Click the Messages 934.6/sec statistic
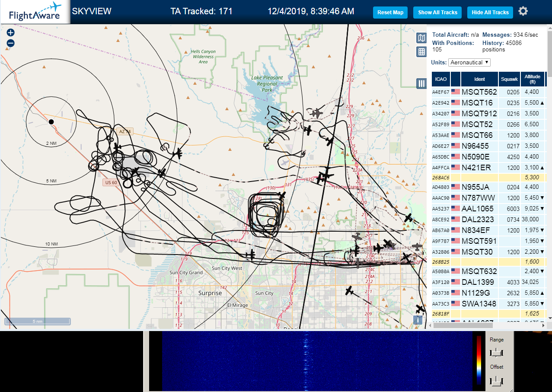552x392 pixels. click(x=511, y=35)
